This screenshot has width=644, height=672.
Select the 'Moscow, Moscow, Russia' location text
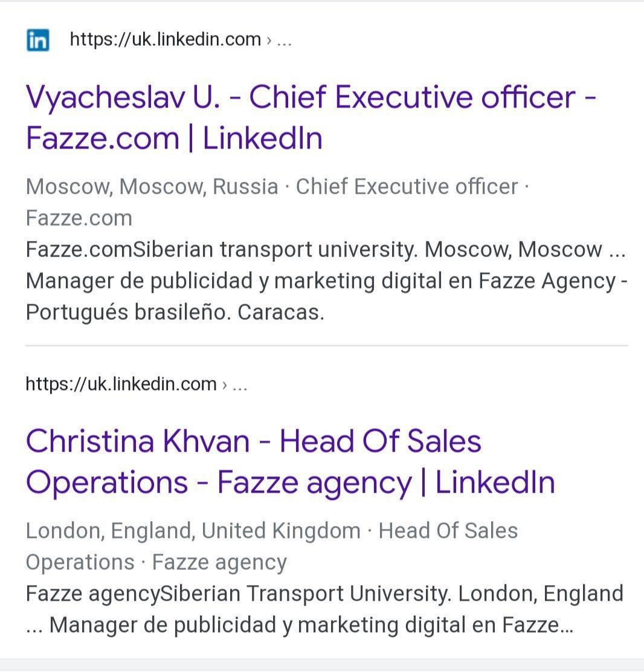[x=152, y=187]
